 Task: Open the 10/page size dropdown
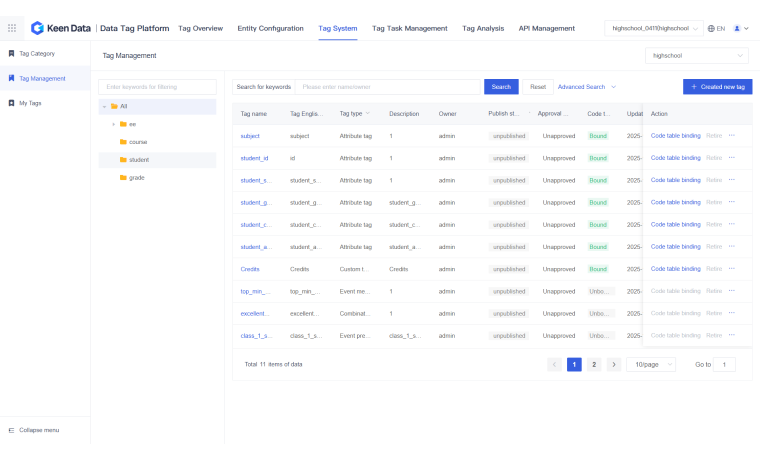coord(650,364)
